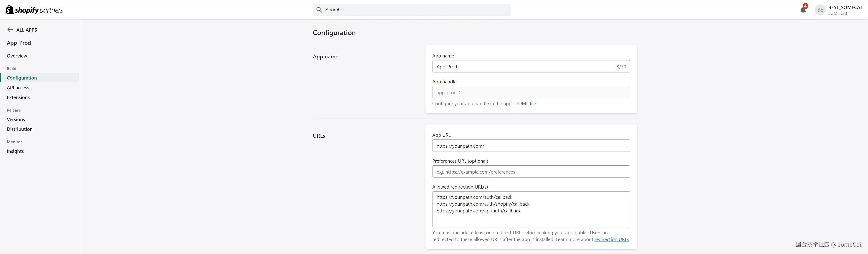
Task: Navigate to Versions
Action: tap(16, 120)
